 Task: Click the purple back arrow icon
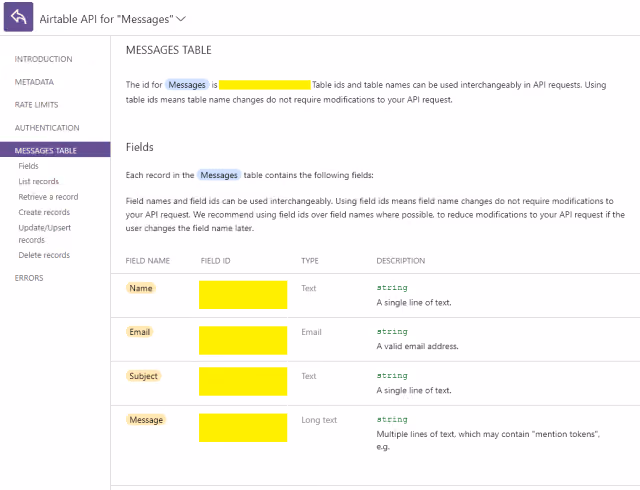coord(18,17)
